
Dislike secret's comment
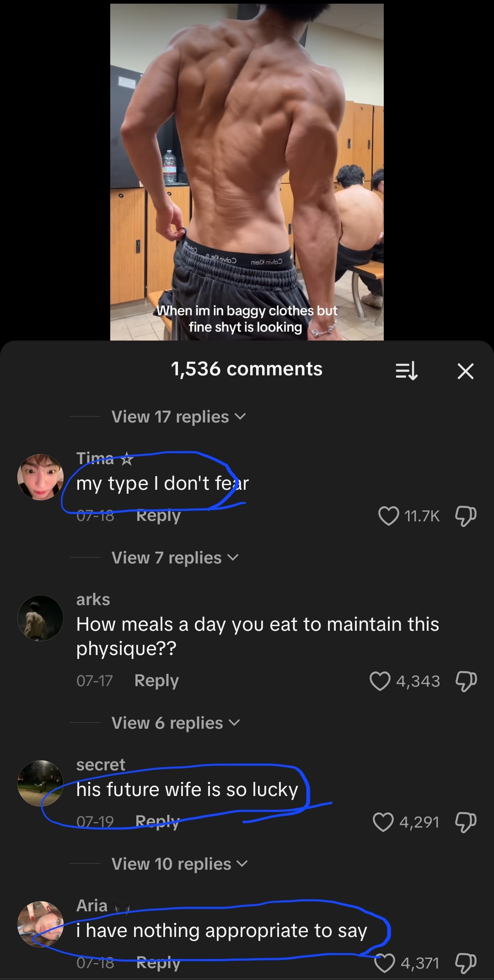click(466, 822)
